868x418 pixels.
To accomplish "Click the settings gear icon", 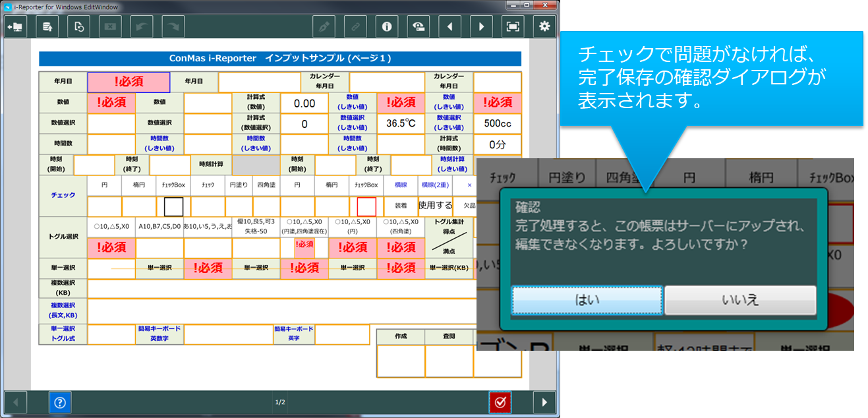I will click(544, 26).
